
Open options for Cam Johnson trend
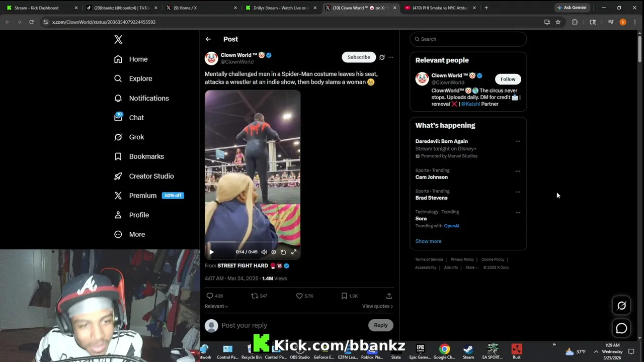click(x=518, y=171)
